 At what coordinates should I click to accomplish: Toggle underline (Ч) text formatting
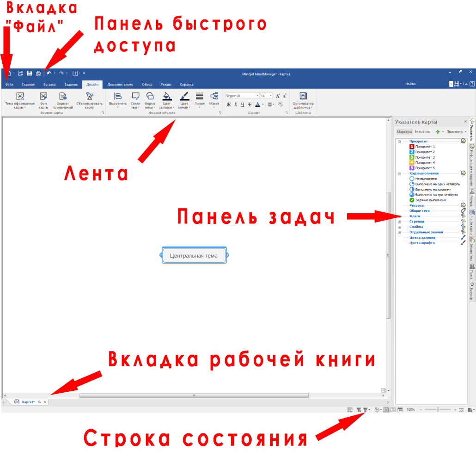(x=242, y=105)
